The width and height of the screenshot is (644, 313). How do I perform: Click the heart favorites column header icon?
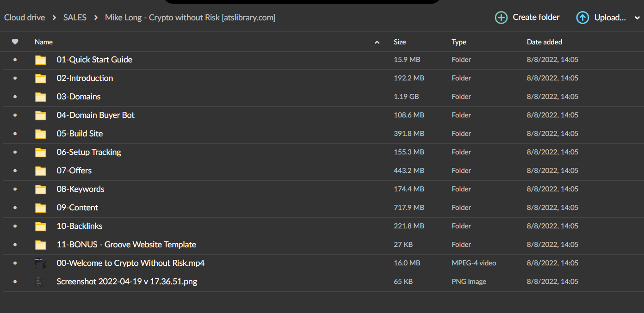[15, 42]
